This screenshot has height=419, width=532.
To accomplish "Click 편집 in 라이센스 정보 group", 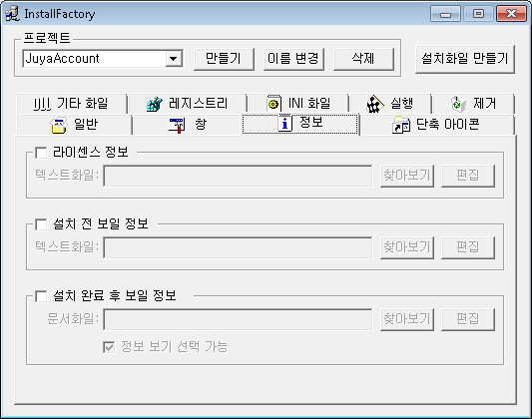I will 468,176.
